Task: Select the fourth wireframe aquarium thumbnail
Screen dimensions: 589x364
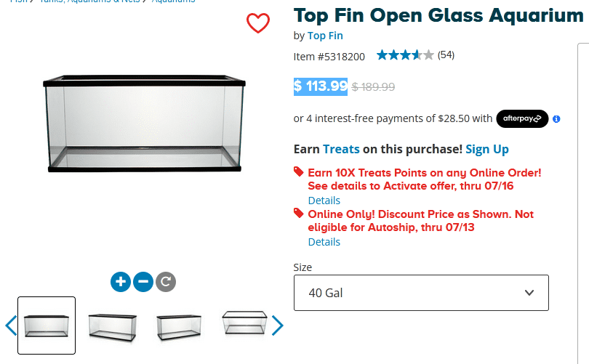Action: pos(244,323)
